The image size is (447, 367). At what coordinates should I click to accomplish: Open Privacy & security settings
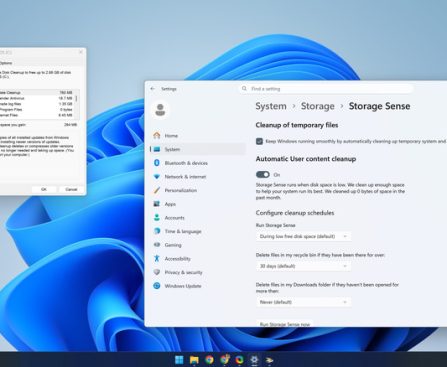pos(198,272)
